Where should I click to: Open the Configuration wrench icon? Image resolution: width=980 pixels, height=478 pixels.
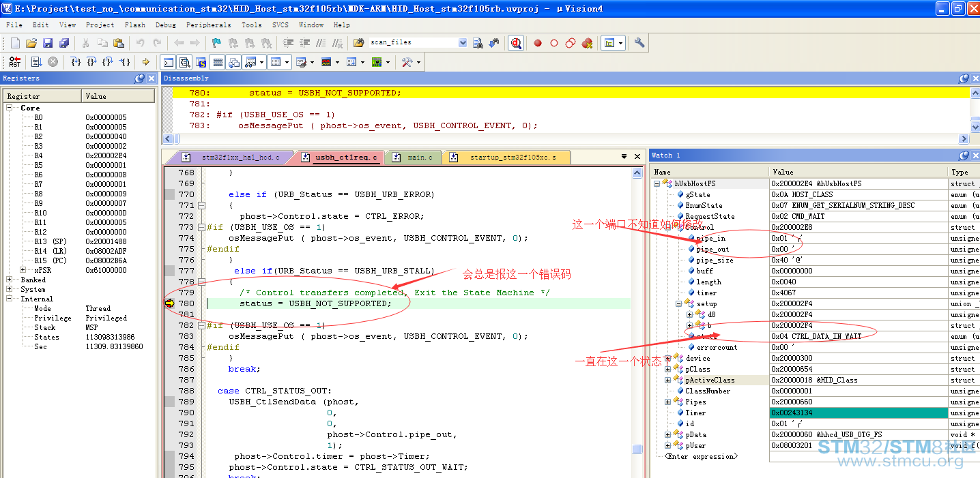point(639,43)
